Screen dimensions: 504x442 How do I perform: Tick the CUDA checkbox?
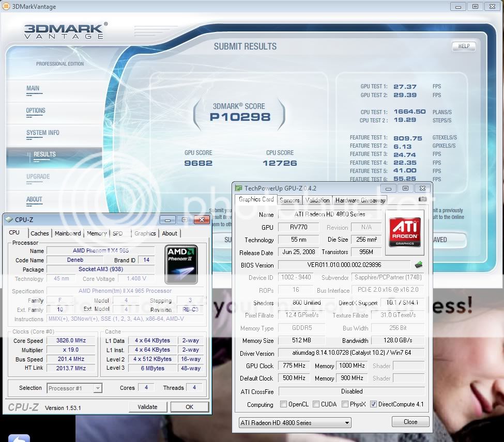click(316, 404)
